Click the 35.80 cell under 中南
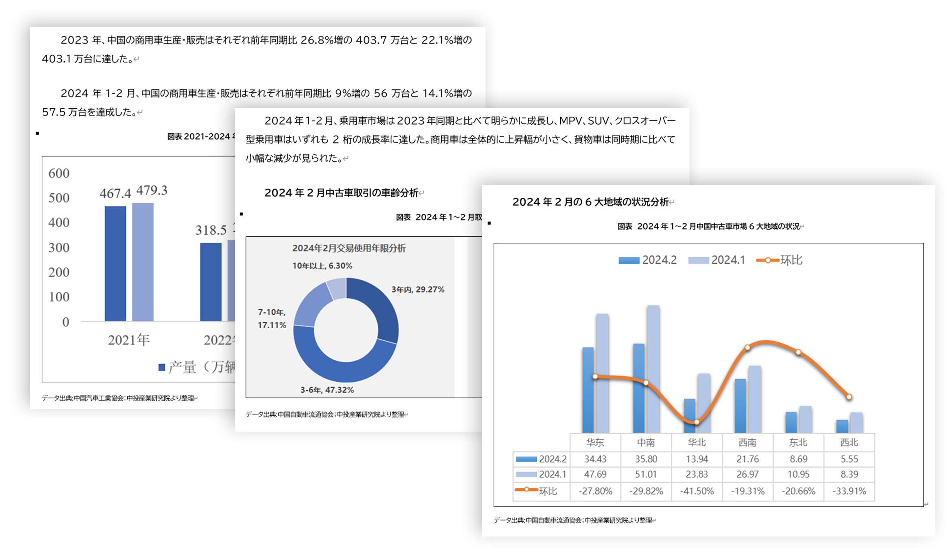The width and height of the screenshot is (947, 560). [646, 459]
